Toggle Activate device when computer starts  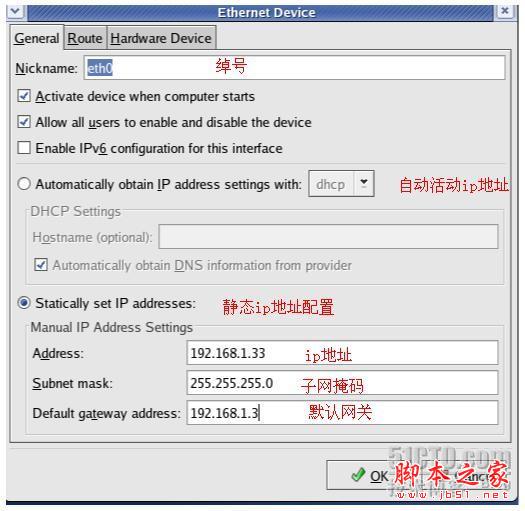click(24, 96)
